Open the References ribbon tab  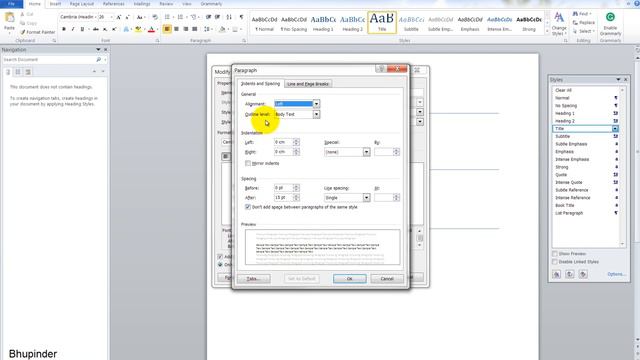(x=113, y=4)
